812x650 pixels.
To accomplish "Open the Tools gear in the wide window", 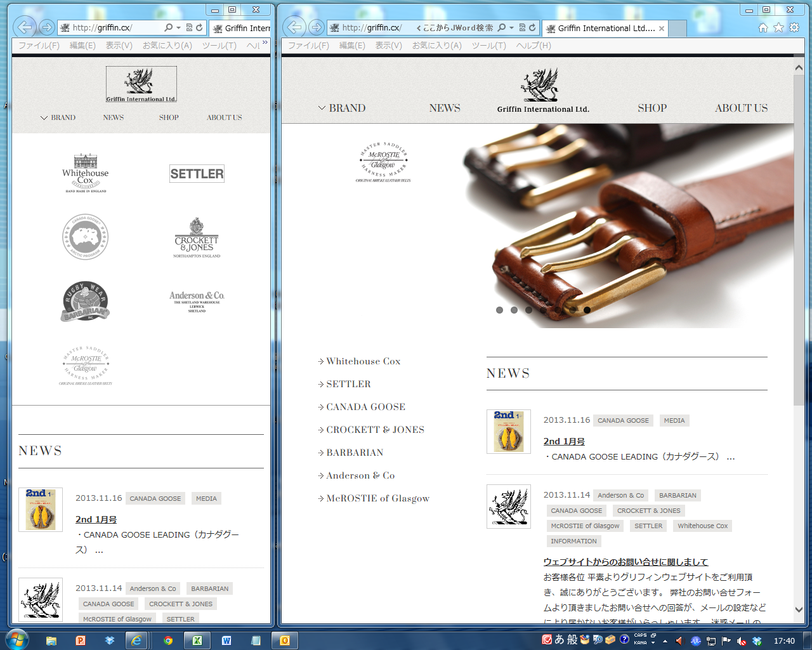I will click(794, 27).
